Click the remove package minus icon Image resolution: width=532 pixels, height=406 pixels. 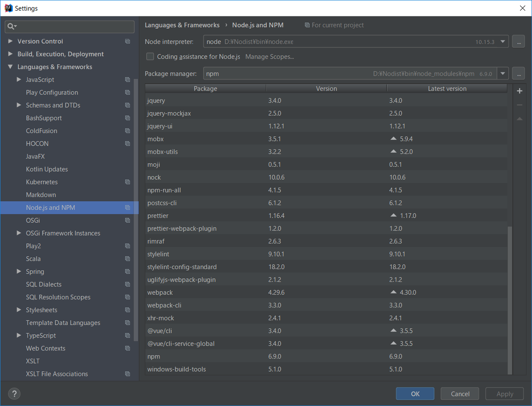(520, 105)
